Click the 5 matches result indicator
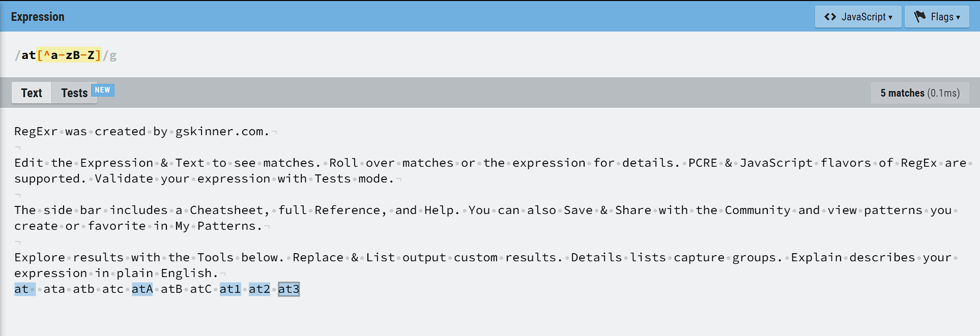This screenshot has width=980, height=336. (x=920, y=93)
